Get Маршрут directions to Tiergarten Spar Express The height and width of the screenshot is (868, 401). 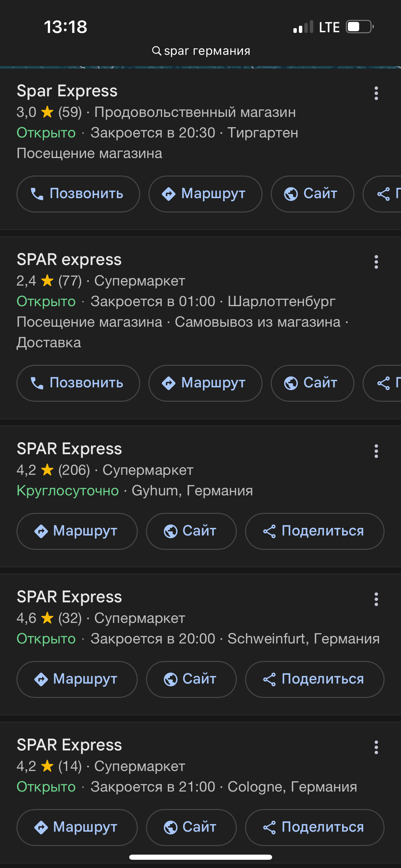[x=205, y=194]
